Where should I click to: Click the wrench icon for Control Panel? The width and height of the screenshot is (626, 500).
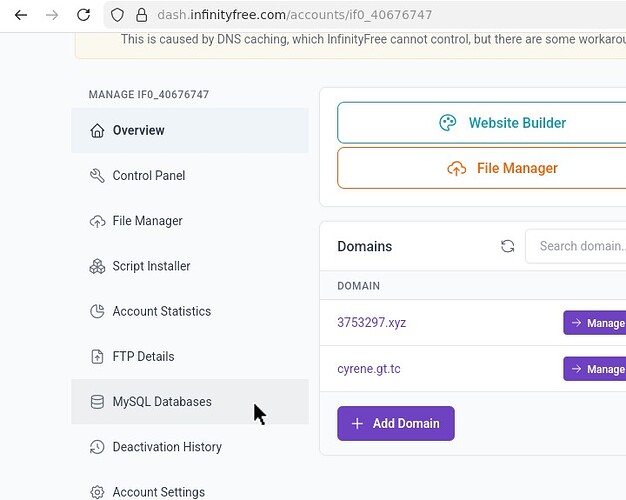click(x=97, y=176)
